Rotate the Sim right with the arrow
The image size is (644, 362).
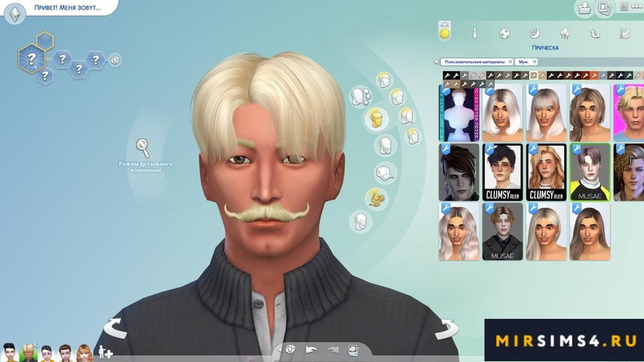coord(446,329)
